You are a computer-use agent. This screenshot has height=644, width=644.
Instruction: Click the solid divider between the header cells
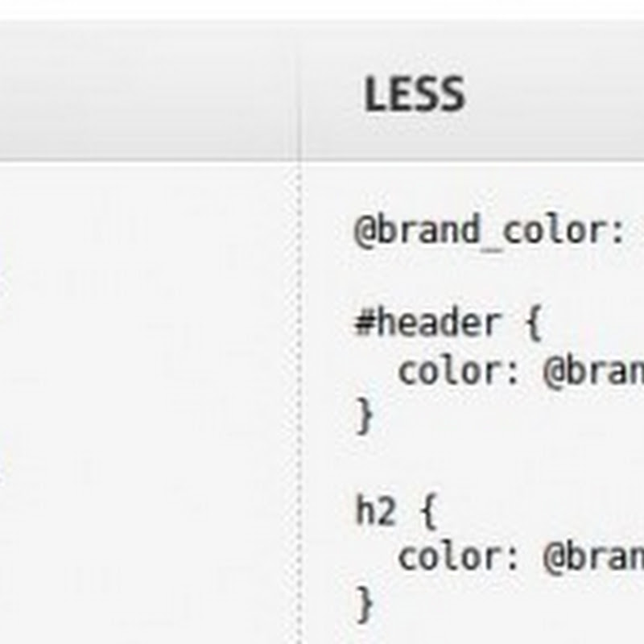coord(300,94)
